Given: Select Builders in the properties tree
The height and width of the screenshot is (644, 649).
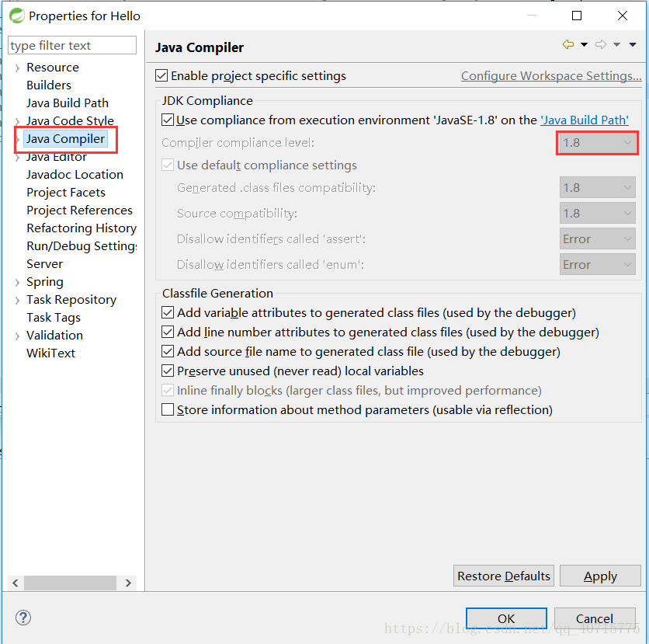Looking at the screenshot, I should point(49,85).
